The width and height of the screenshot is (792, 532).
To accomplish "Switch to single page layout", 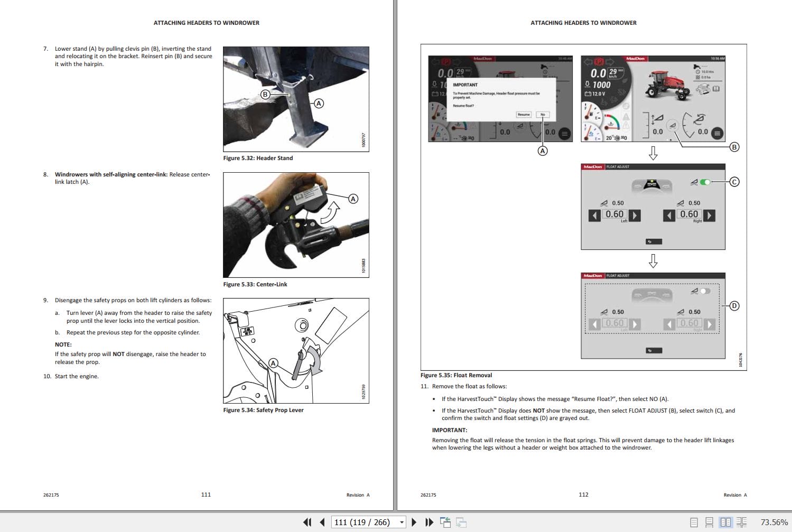I will click(694, 522).
